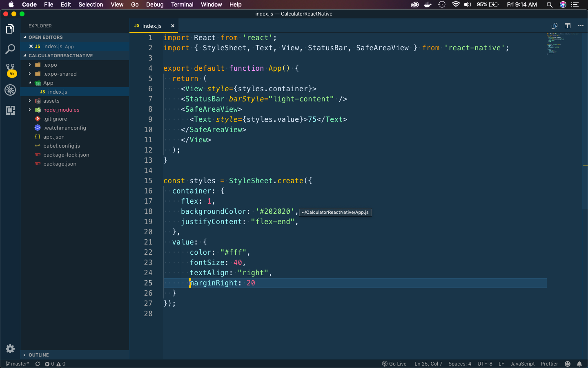588x368 pixels.
Task: Open the Search view in activity bar
Action: [x=10, y=49]
